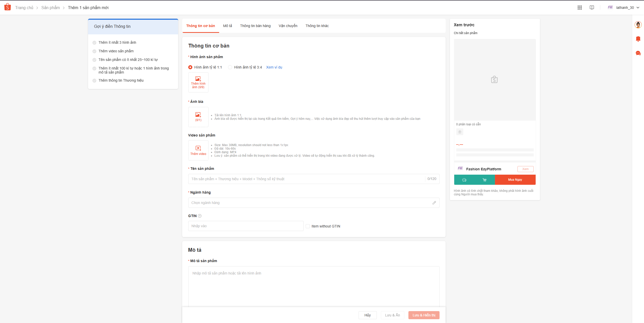Screen dimensions: 644x323
Task: Check the Item without GTIN checkbox
Action: [308, 226]
